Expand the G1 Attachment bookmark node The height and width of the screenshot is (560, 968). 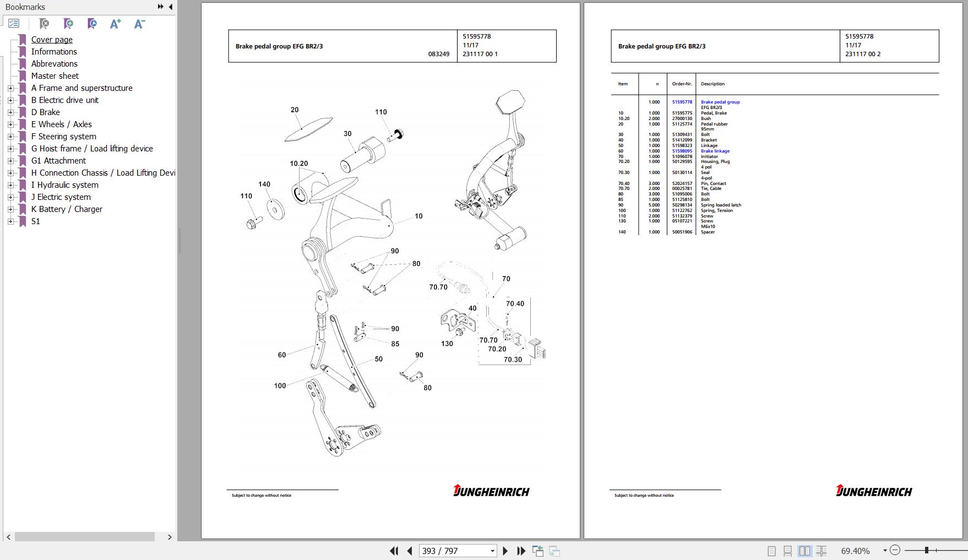[10, 161]
